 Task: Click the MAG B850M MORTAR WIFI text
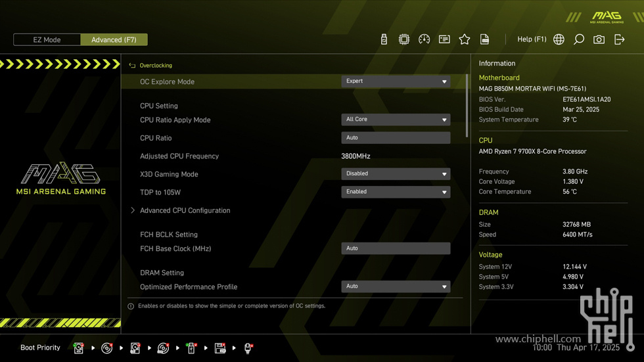(x=532, y=89)
